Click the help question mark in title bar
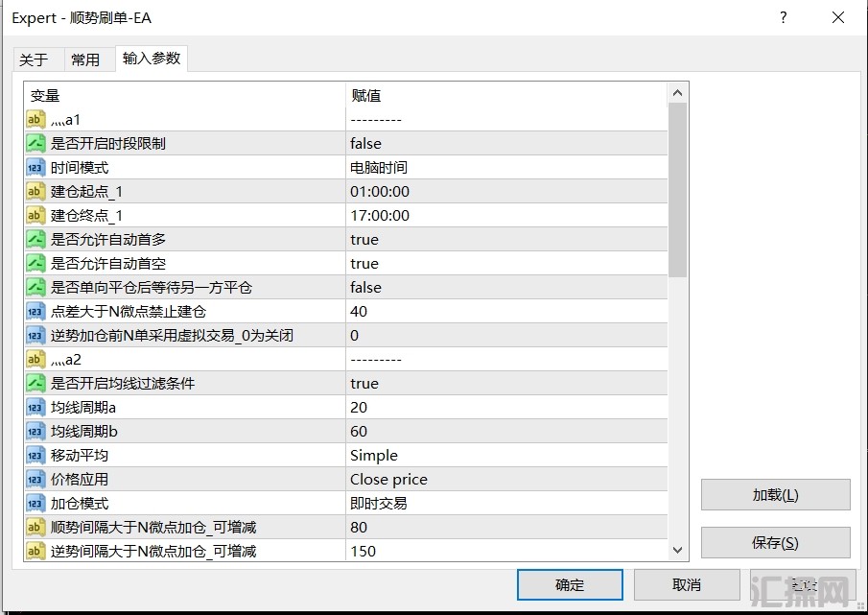 [784, 17]
